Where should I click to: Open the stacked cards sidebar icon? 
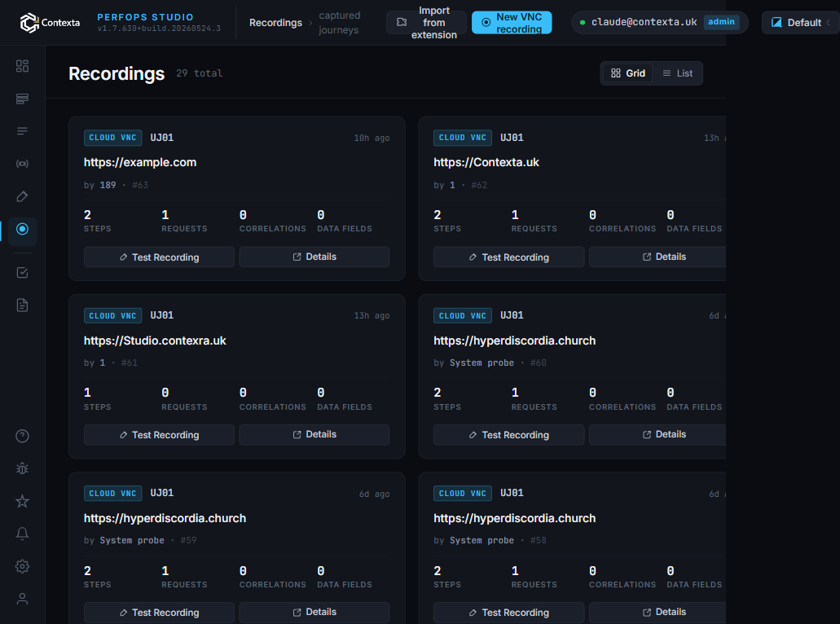22,99
